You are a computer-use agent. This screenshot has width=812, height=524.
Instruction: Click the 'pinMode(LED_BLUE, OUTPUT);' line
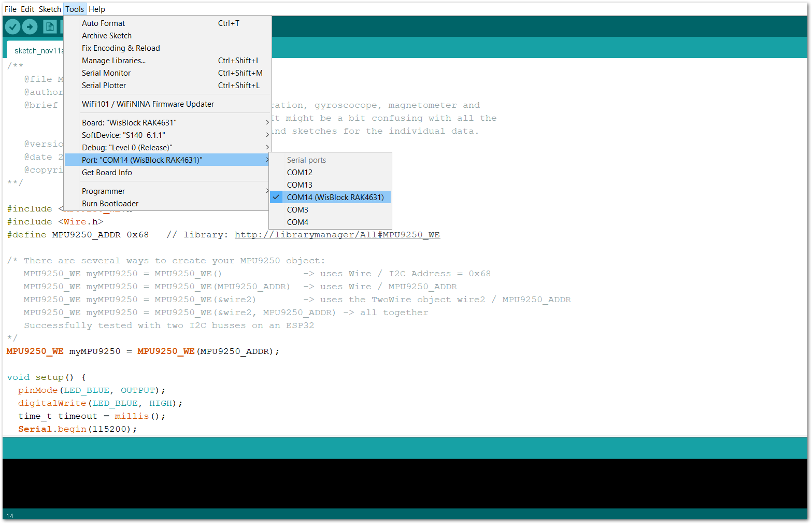click(92, 390)
